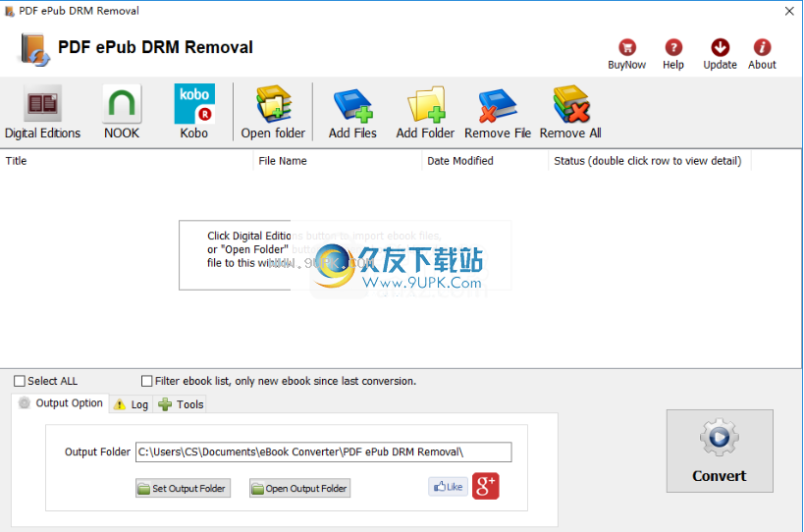Switch to the Tools tab

tap(181, 404)
